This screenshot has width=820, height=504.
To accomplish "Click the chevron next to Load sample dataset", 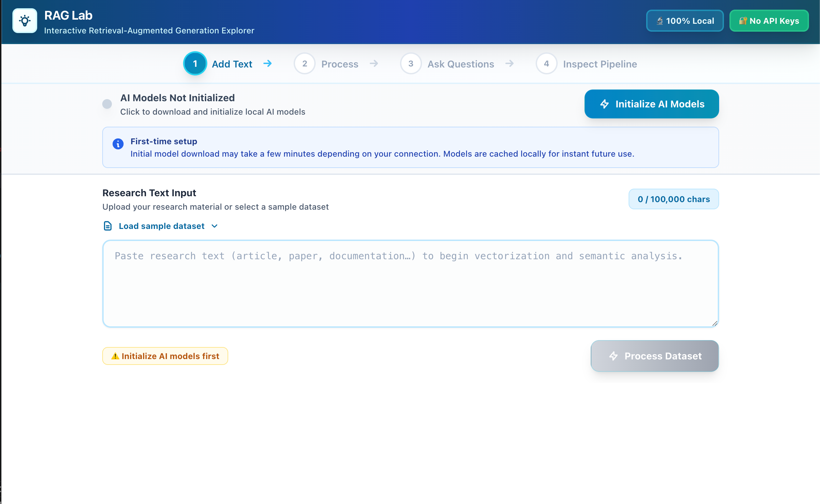I will point(214,226).
